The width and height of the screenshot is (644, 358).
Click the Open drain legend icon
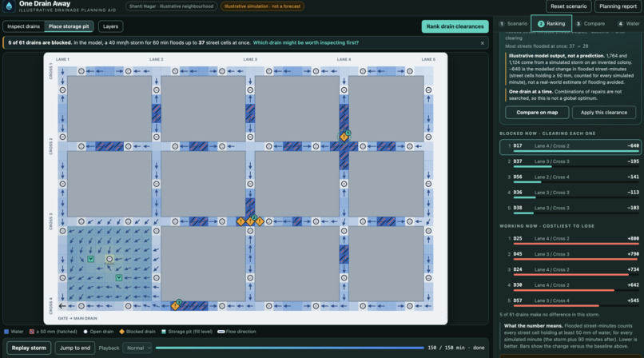tap(85, 332)
